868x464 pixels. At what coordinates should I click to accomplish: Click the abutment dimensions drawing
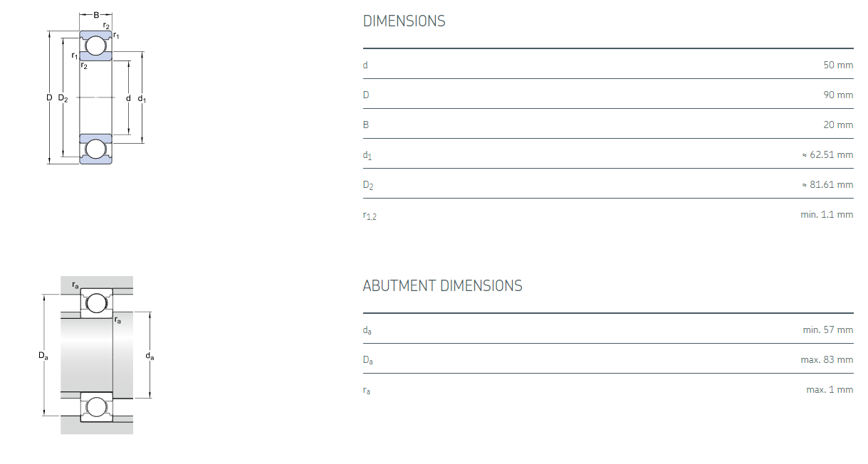click(x=97, y=354)
